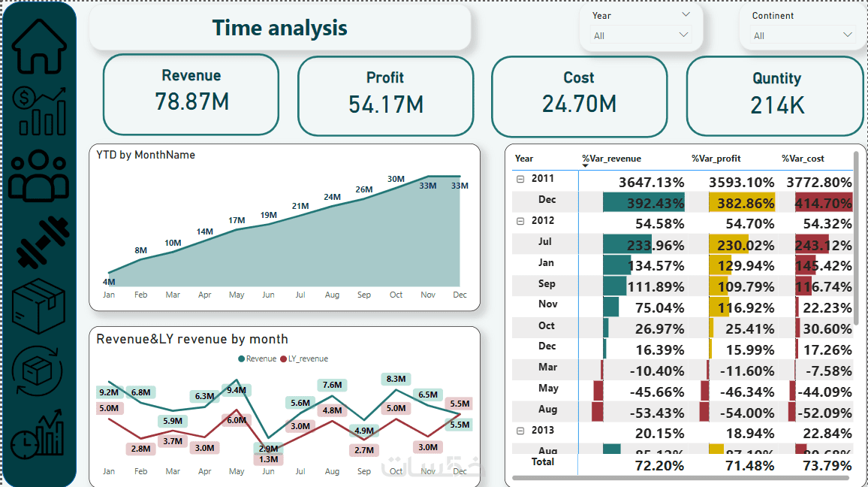Screen dimensions: 868x487
Task: Click the 8.3M Oct revenue label
Action: [396, 379]
